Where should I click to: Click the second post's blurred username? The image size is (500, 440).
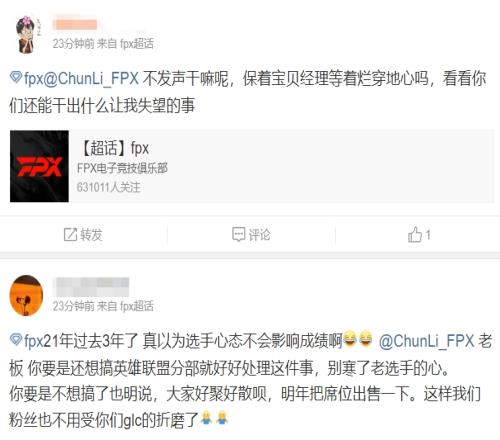click(x=91, y=287)
